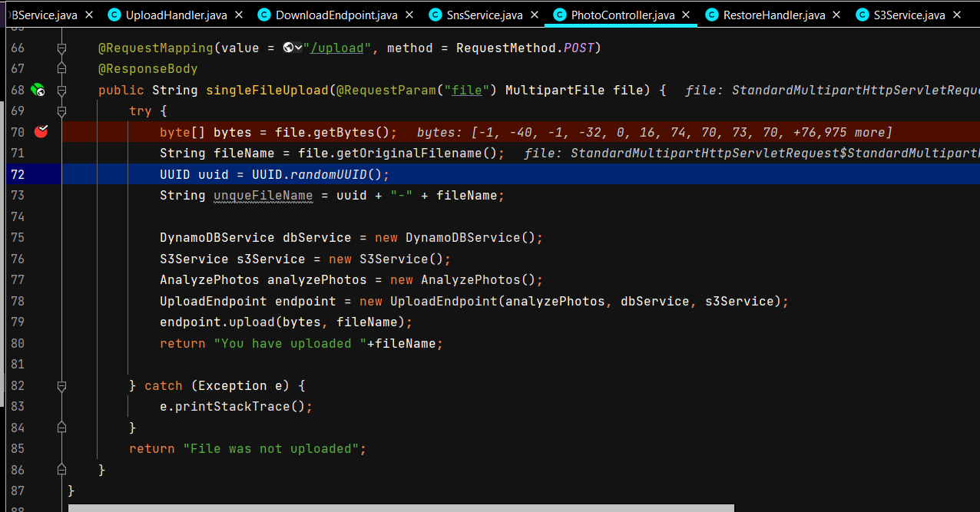Viewport: 980px width, 512px height.
Task: Close the UploadHandler.java tab
Action: click(238, 15)
